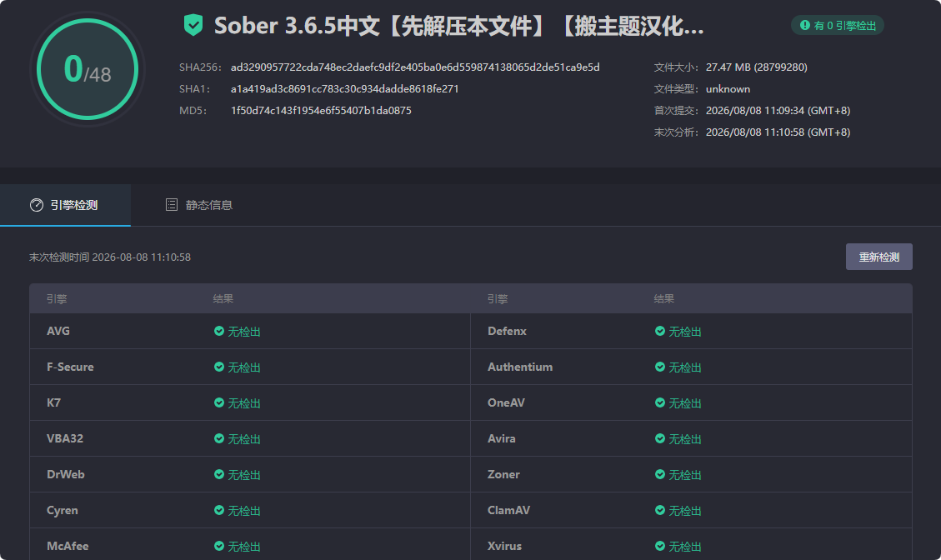Click the VBA32 engine name
The width and height of the screenshot is (941, 560).
[65, 439]
